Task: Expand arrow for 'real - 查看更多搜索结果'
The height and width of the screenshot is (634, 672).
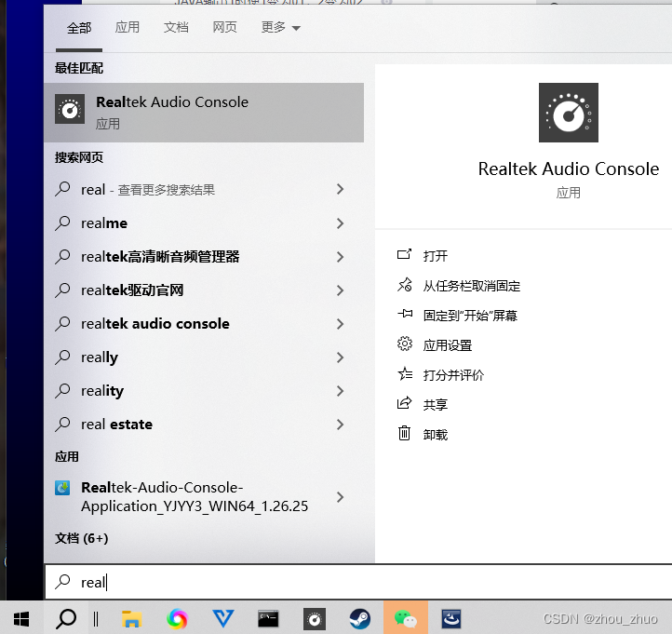Action: point(341,189)
